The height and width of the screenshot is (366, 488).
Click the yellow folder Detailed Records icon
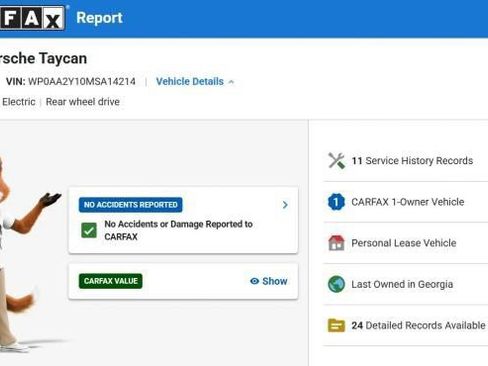pyautogui.click(x=336, y=325)
